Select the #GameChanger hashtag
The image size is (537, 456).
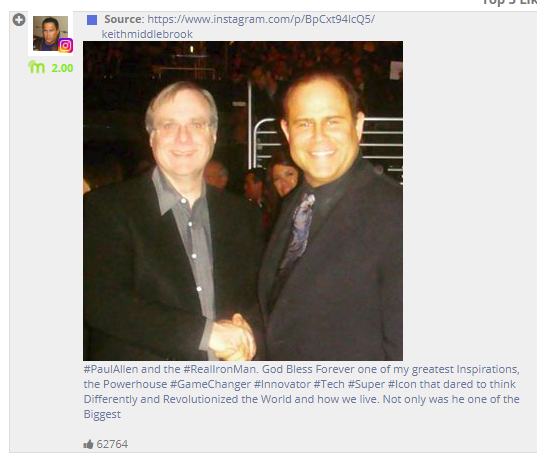[x=210, y=384]
